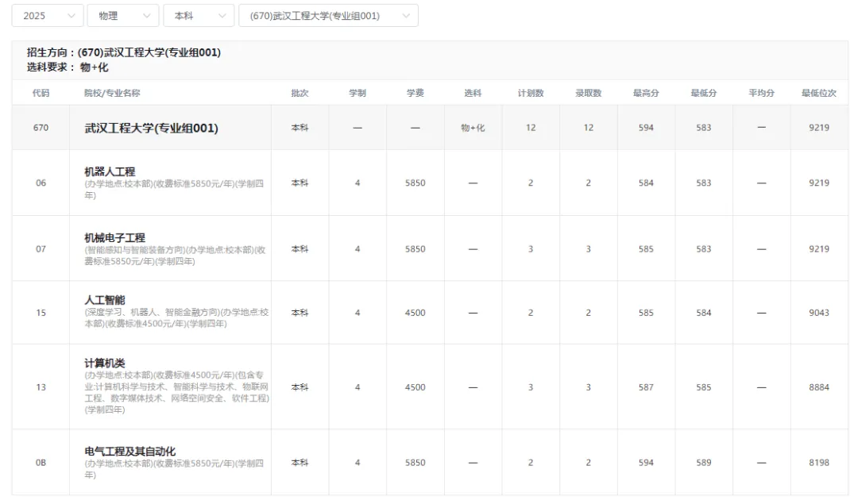The height and width of the screenshot is (504, 858).
Task: Click the code 670 cell
Action: 41,127
